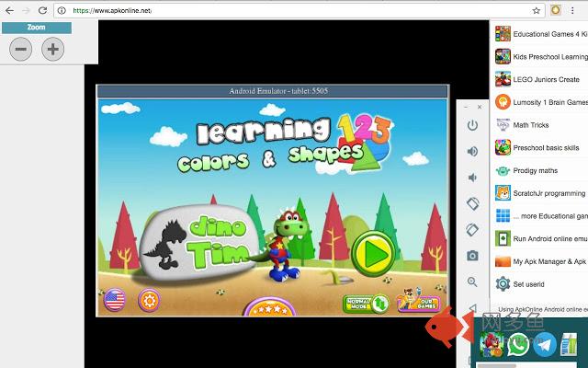Reload the page with refresh icon
Image resolution: width=588 pixels, height=368 pixels.
tap(43, 10)
